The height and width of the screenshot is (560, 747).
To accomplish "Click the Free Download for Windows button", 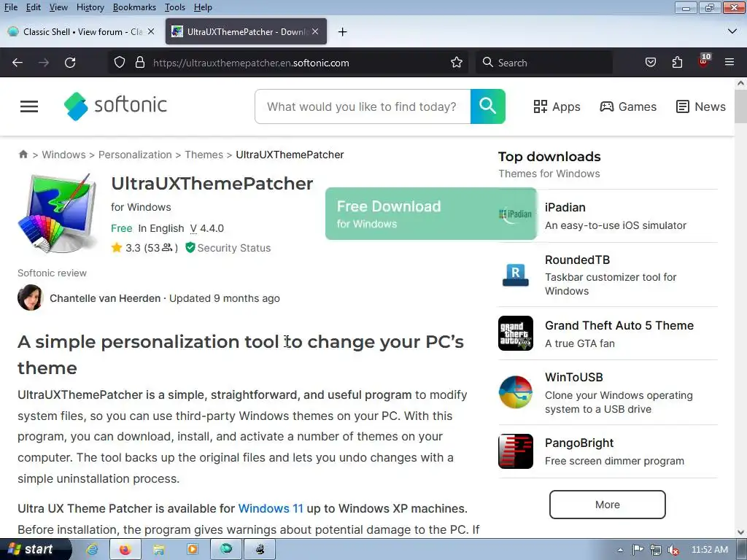I will pos(430,214).
